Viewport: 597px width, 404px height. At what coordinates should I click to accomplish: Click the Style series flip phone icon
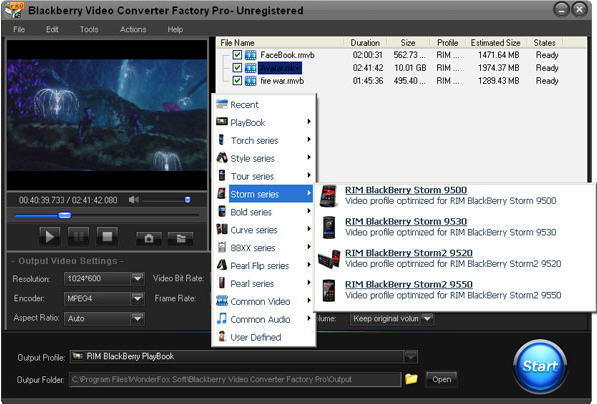222,157
